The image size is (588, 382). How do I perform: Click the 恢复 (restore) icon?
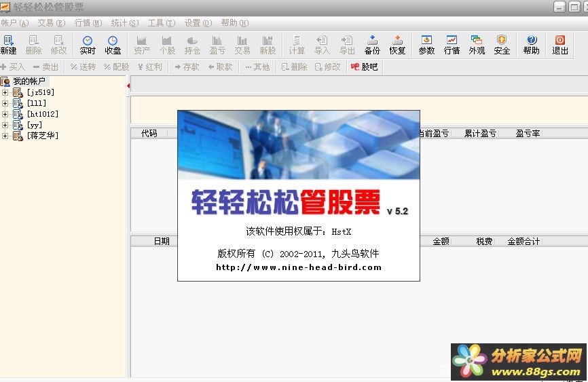tap(397, 45)
